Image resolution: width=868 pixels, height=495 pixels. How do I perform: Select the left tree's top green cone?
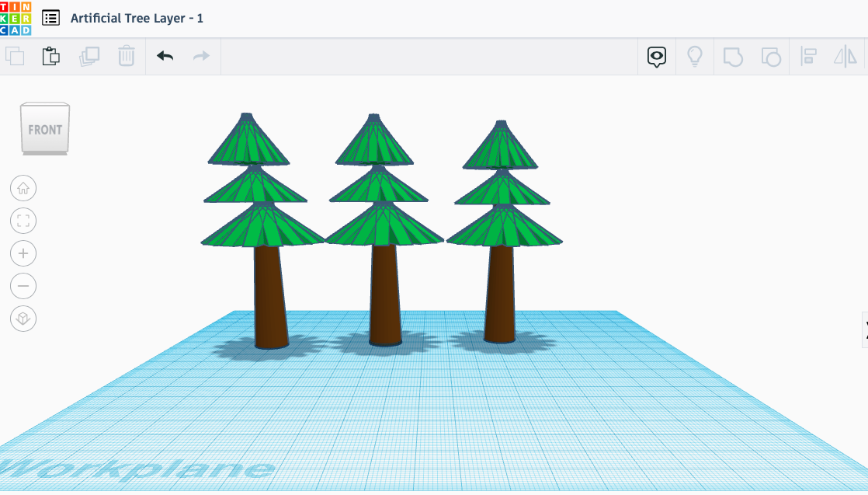click(x=248, y=140)
